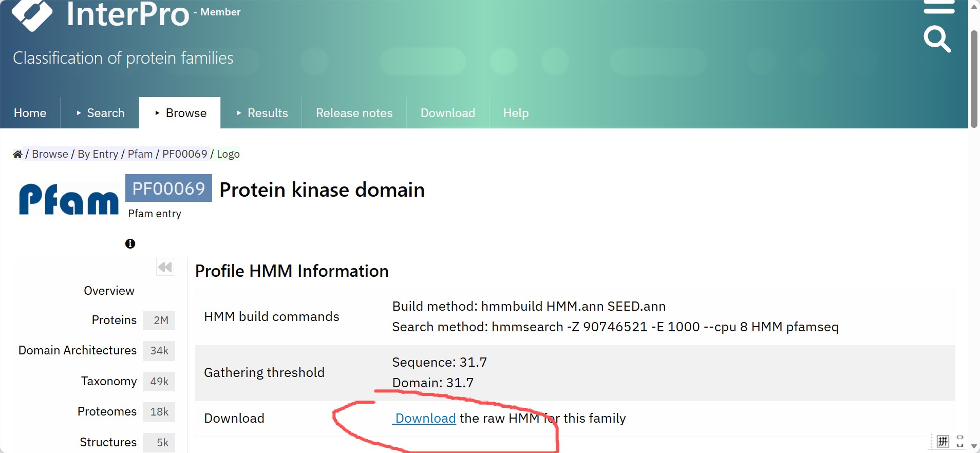Open the hamburger menu icon
This screenshot has height=453, width=980.
point(938,7)
